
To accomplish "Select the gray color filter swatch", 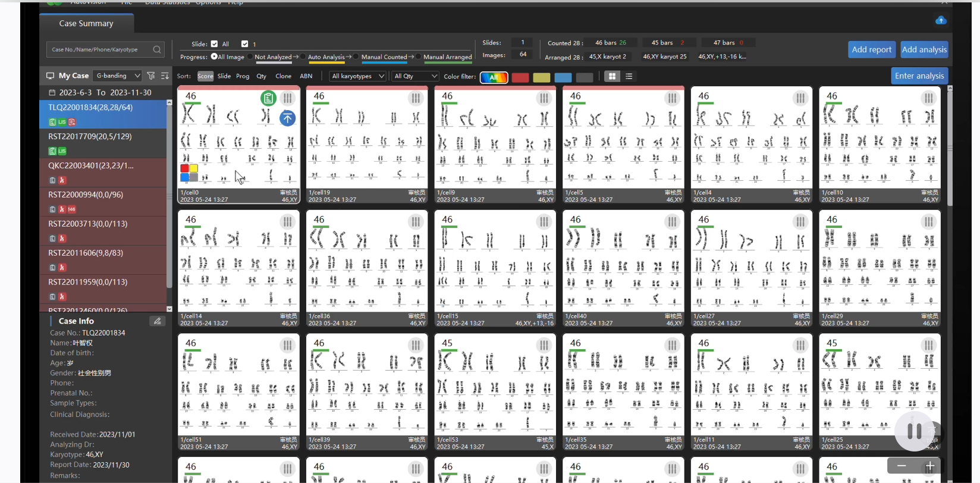I will (x=585, y=77).
